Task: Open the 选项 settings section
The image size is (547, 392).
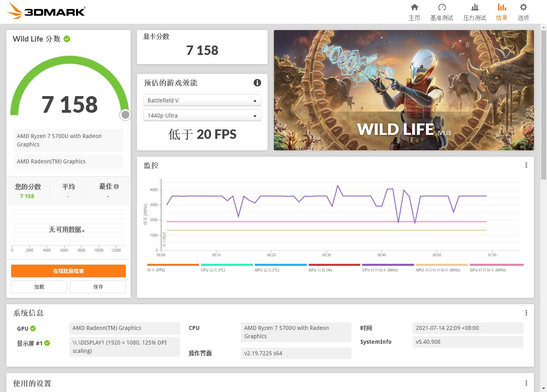Action: tap(523, 11)
